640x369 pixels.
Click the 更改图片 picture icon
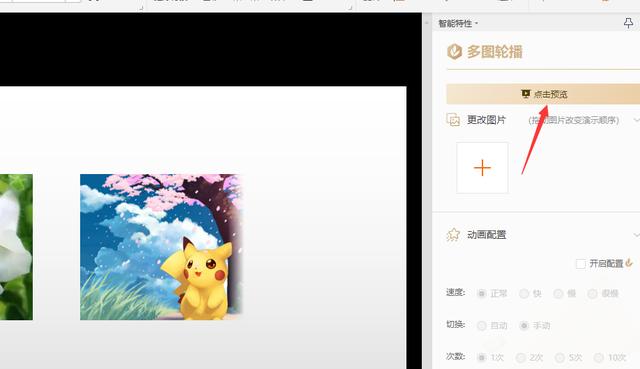(x=453, y=120)
